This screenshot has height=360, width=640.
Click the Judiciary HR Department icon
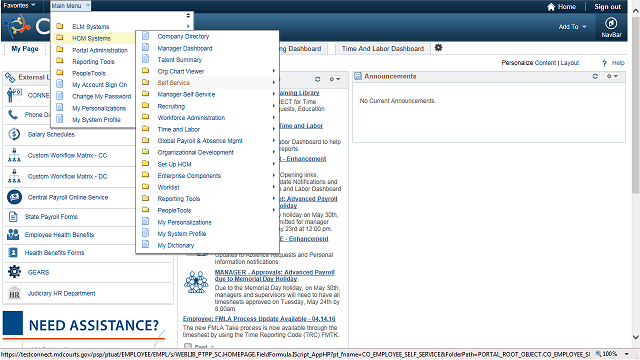point(14,293)
